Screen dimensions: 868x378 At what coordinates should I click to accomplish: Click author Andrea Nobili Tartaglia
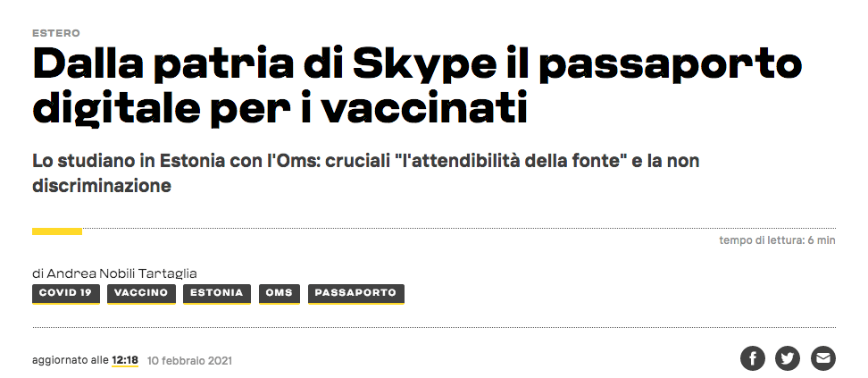pos(121,273)
